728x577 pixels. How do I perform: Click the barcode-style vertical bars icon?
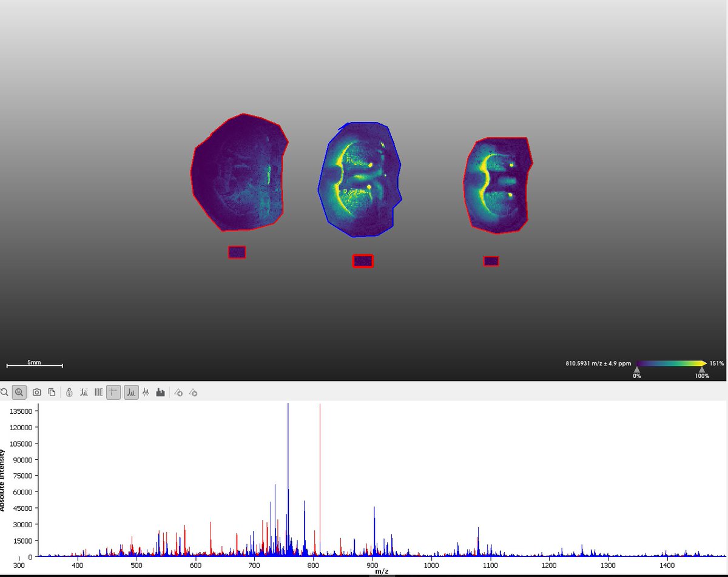(98, 393)
